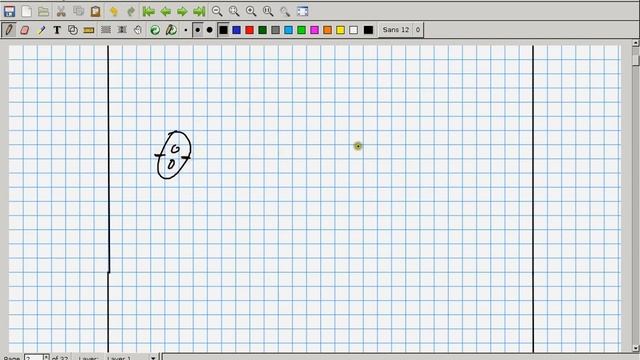Reset zoom to normal size
Image resolution: width=640 pixels, height=360 pixels.
[268, 11]
